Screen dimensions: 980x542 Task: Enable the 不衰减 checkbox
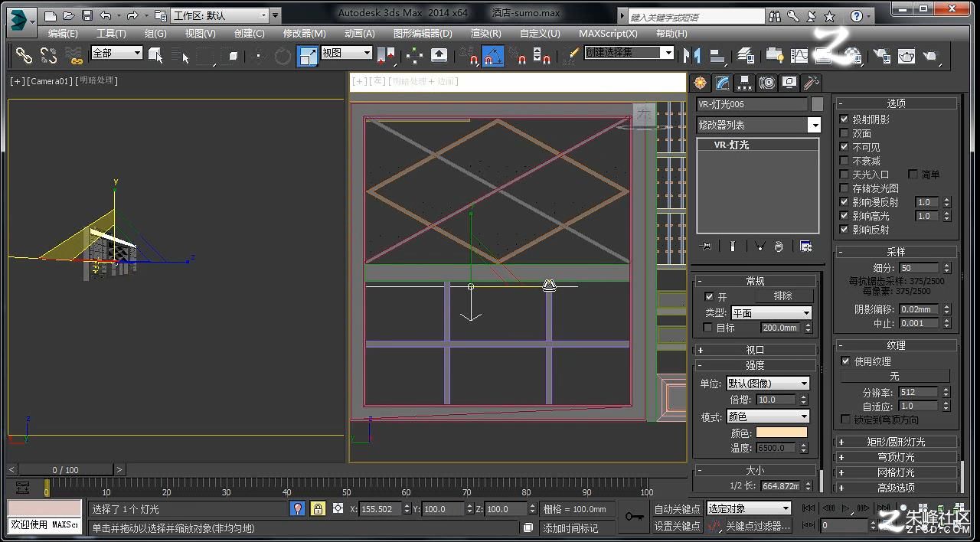tap(844, 161)
